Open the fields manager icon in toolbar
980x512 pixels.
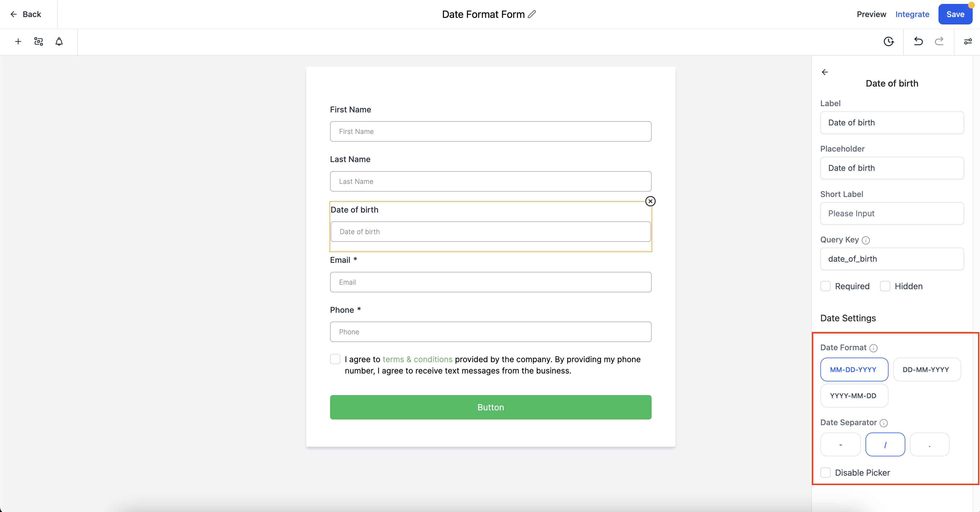(38, 41)
